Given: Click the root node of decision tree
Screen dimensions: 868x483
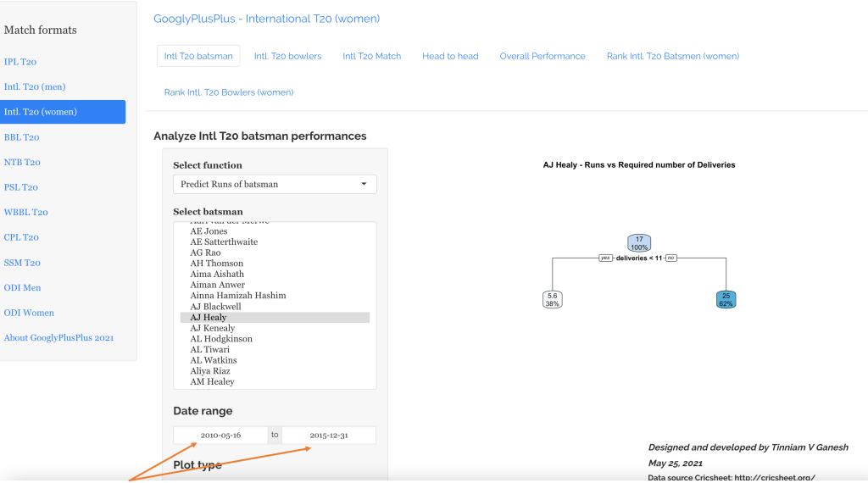Looking at the screenshot, I should point(639,243).
